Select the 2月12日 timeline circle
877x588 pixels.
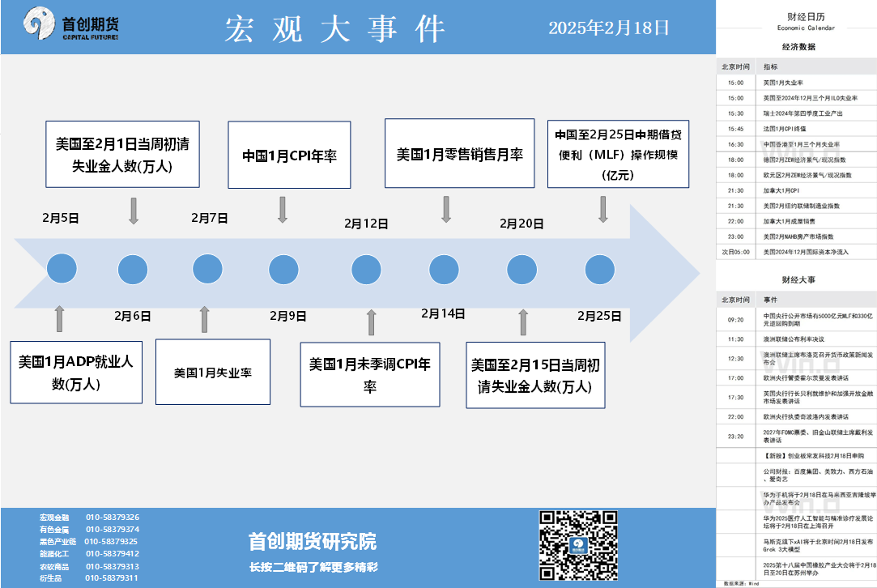coord(366,268)
